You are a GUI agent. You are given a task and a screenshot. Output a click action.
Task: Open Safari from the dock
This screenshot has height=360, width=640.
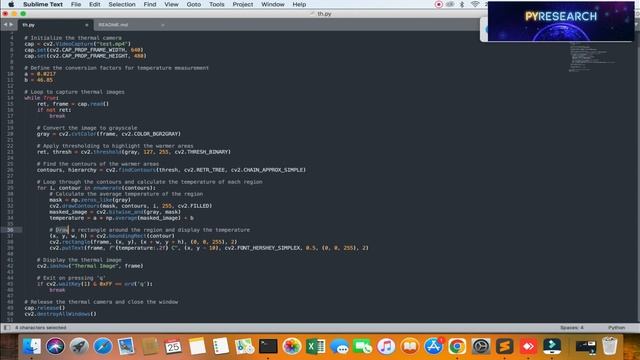tap(102, 347)
